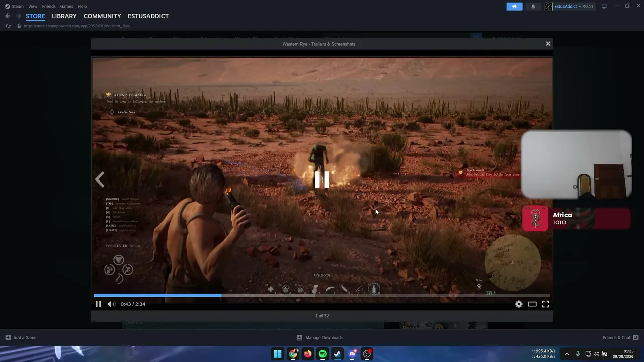Click the EstusAddict avatar image
The height and width of the screenshot is (362, 644).
click(548, 6)
